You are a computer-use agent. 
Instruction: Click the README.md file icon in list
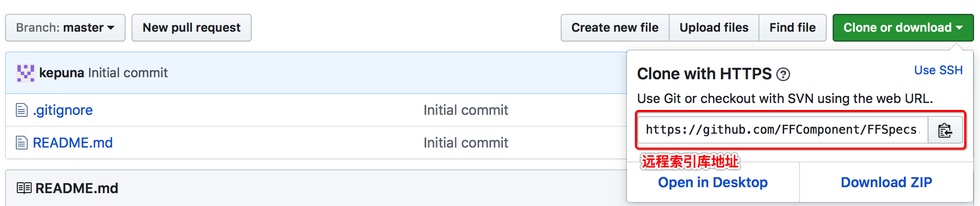pyautogui.click(x=22, y=143)
